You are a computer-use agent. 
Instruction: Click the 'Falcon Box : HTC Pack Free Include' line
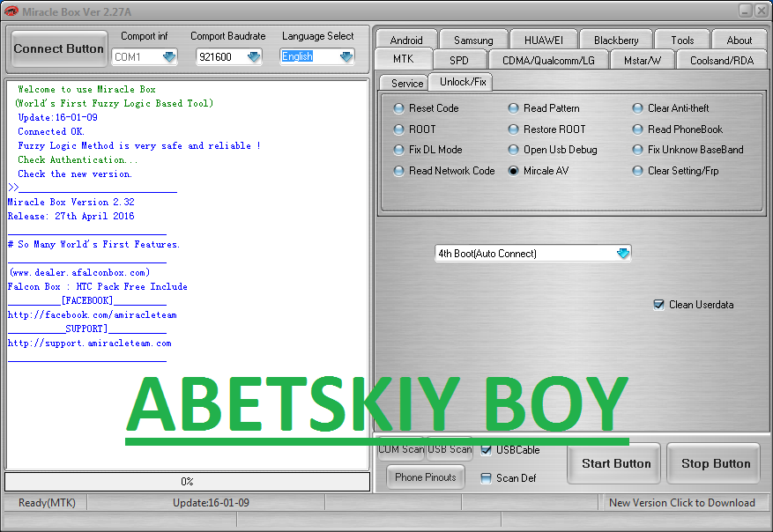[x=98, y=286]
